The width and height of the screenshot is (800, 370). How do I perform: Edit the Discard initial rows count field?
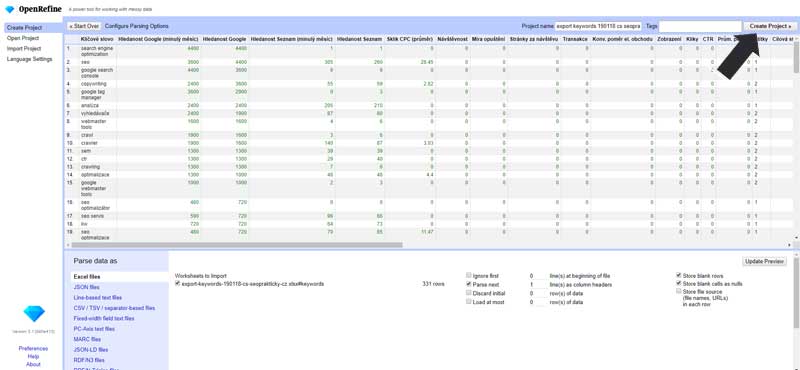[537, 293]
